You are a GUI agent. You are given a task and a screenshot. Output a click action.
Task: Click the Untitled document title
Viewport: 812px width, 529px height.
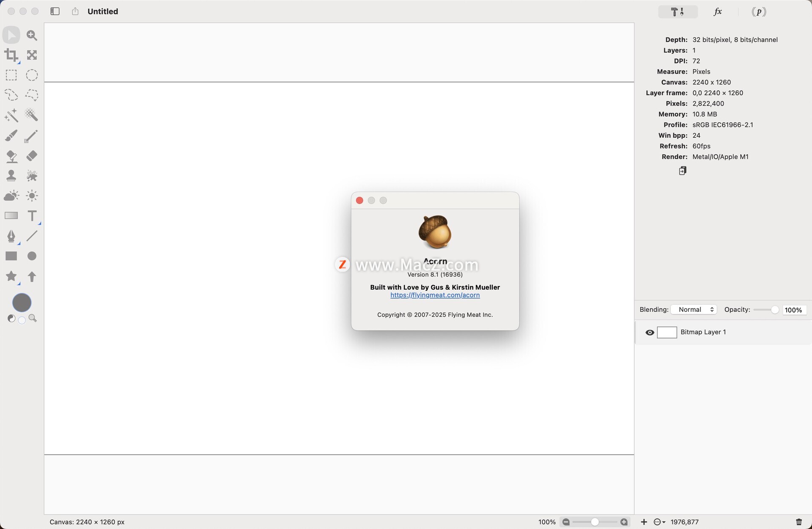(x=103, y=11)
